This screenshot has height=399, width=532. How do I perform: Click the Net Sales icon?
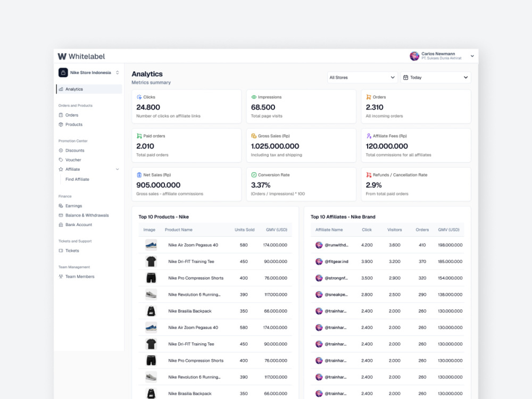coord(139,175)
